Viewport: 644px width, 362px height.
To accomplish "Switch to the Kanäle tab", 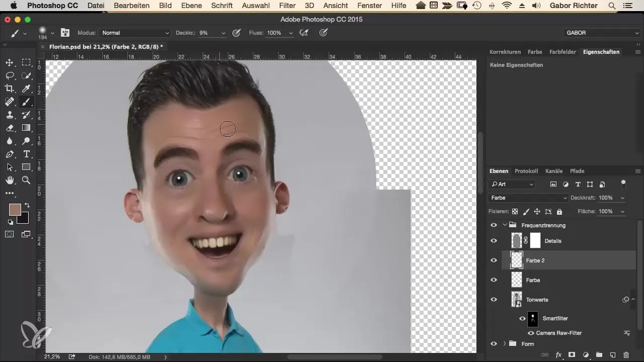I will pyautogui.click(x=553, y=171).
